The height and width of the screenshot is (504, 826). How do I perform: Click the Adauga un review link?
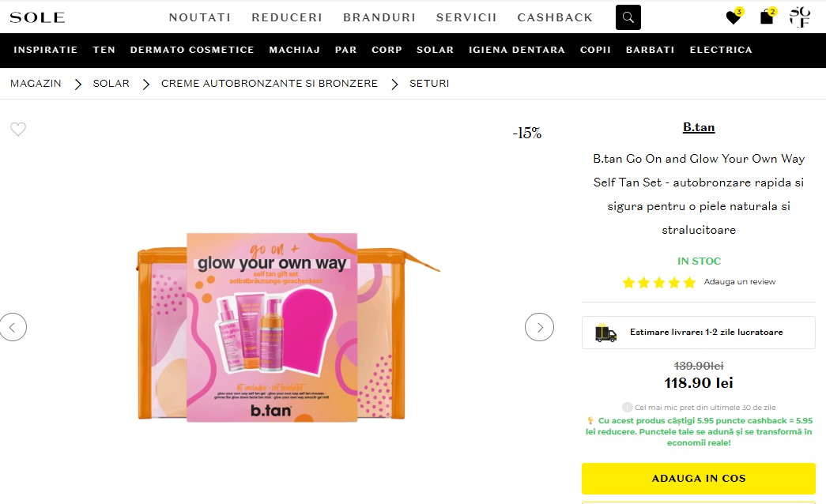coord(740,282)
